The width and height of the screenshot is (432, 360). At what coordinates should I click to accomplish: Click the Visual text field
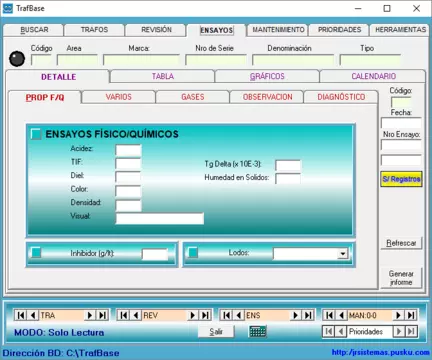160,219
